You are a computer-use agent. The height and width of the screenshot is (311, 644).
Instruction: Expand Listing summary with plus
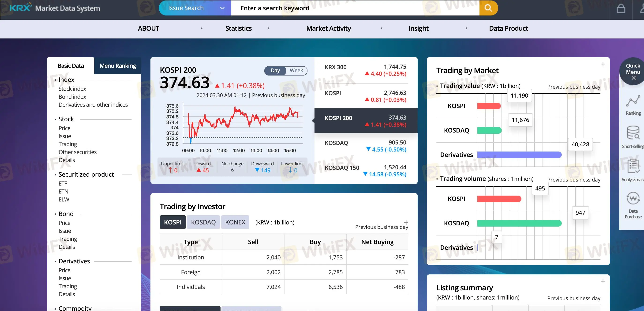point(603,281)
